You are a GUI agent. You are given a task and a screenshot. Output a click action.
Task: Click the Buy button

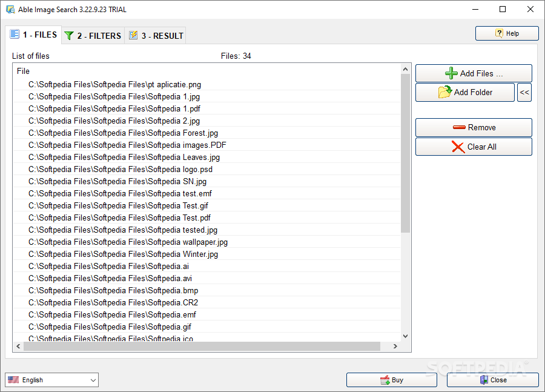coord(391,380)
